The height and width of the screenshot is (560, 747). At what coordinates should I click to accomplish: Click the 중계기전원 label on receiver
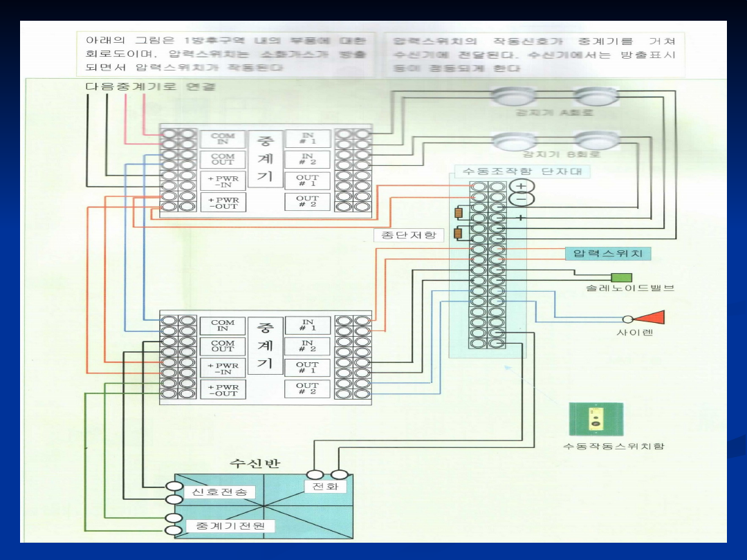coord(230,526)
